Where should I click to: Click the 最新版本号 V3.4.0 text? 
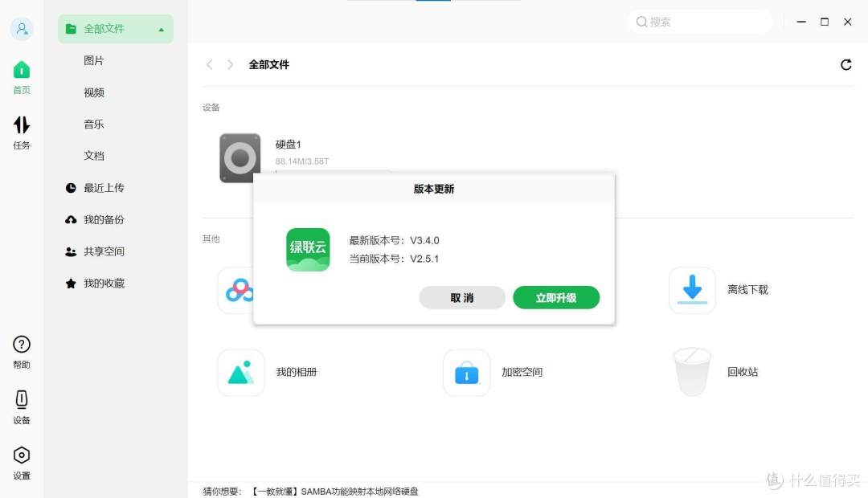[394, 241]
